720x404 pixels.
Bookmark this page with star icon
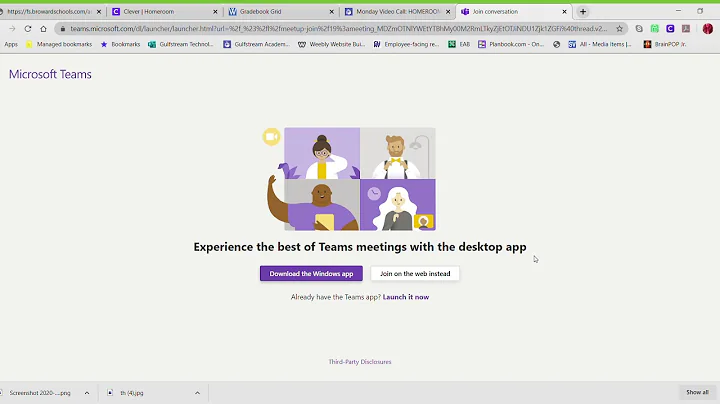(619, 28)
